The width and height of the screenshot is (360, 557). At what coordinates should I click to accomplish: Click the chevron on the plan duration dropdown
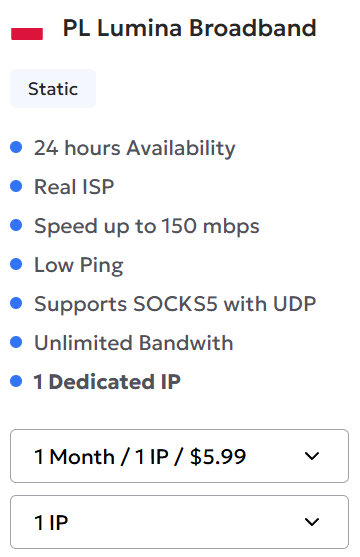point(312,456)
